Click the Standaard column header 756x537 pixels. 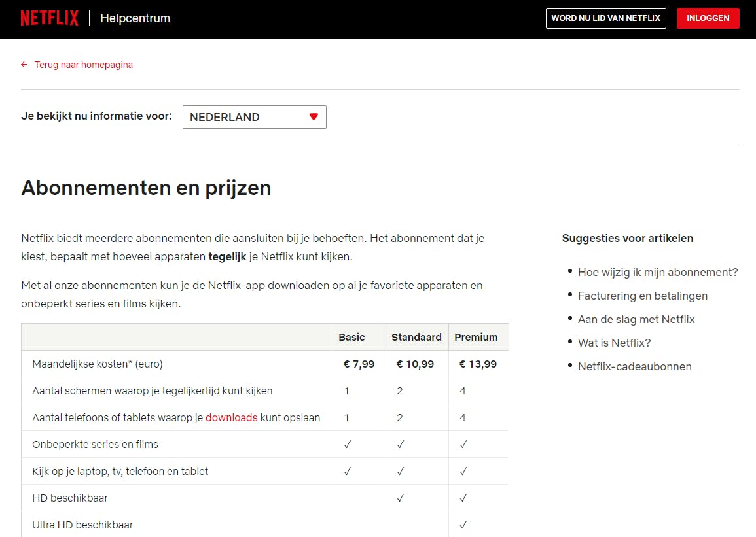click(416, 337)
